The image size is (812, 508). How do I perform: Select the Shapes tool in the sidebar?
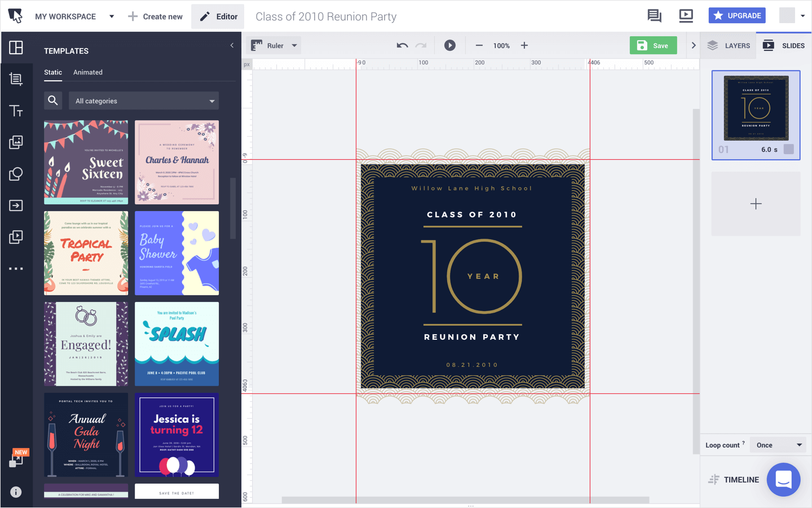tap(16, 174)
